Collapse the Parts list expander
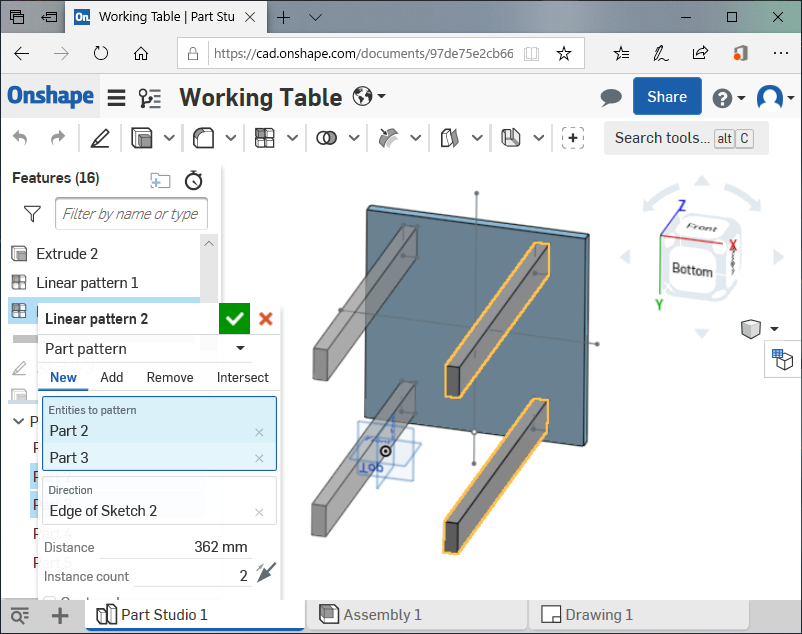 [18, 421]
